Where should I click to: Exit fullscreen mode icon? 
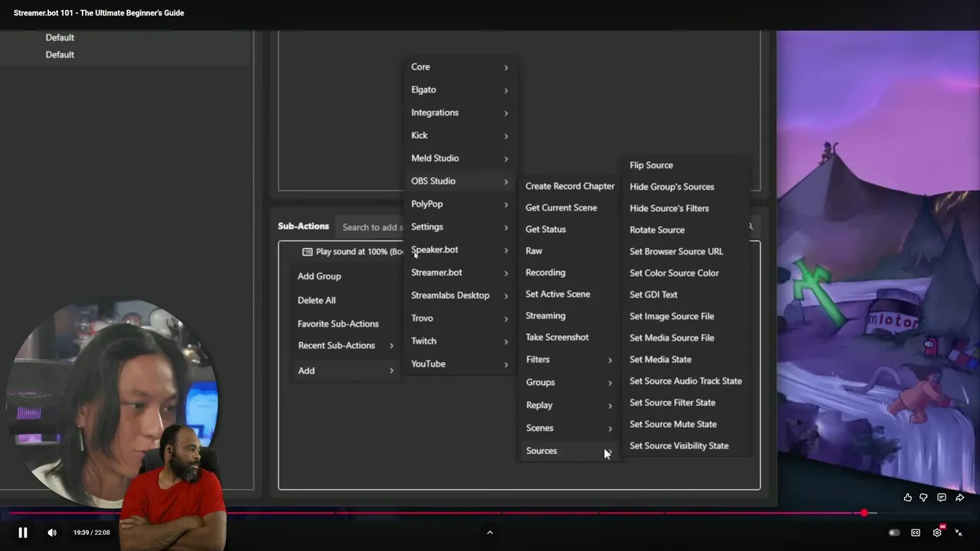(x=959, y=533)
